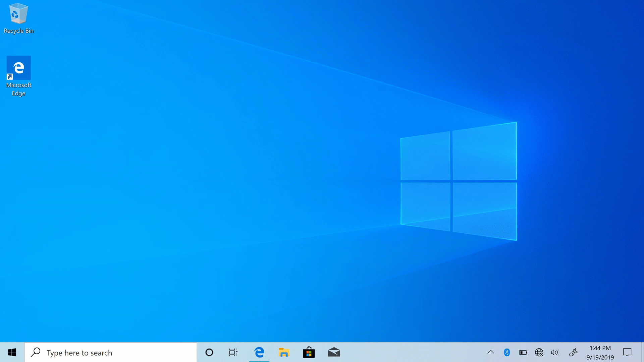Toggle the Action Center notification panel
This screenshot has width=644, height=362.
(x=628, y=352)
